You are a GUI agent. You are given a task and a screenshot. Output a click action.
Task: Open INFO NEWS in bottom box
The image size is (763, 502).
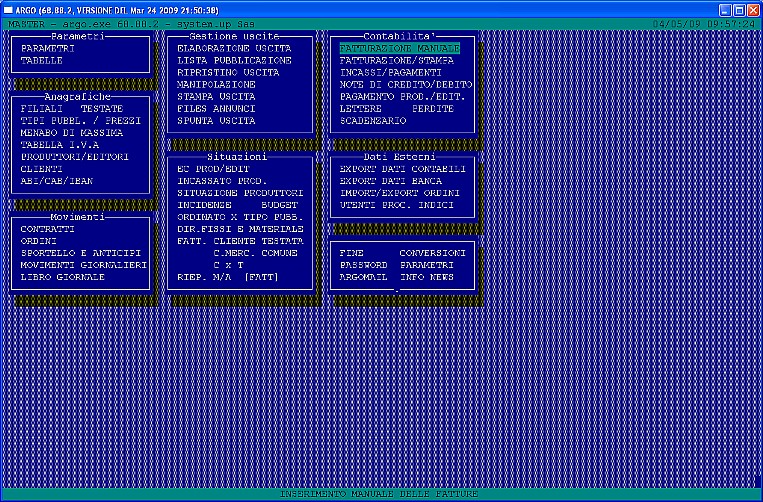tap(427, 277)
